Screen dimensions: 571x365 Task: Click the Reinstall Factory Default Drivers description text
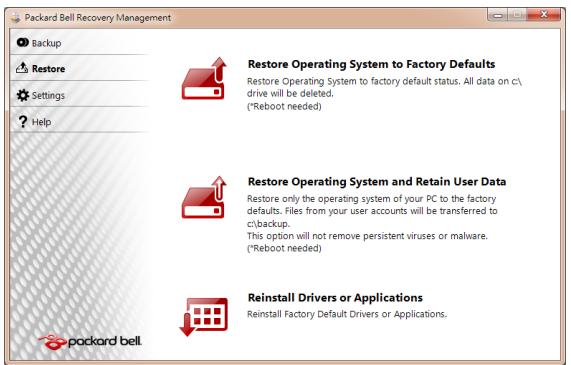coord(347,314)
